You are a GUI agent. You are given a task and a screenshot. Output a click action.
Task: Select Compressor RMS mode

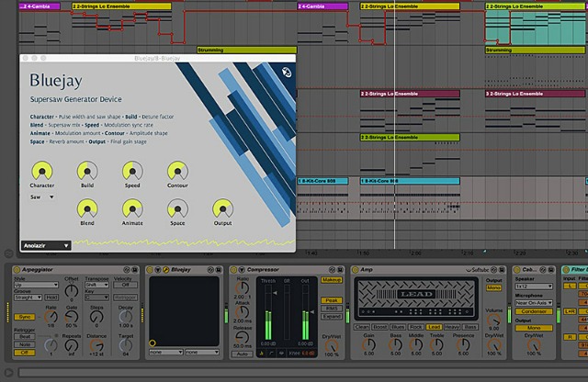(332, 309)
